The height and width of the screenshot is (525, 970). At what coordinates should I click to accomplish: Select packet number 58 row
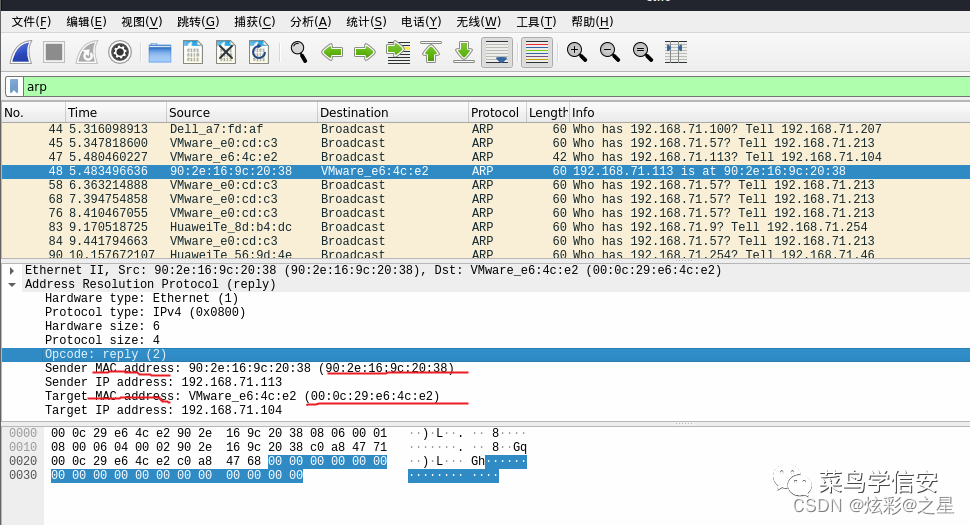(x=486, y=185)
